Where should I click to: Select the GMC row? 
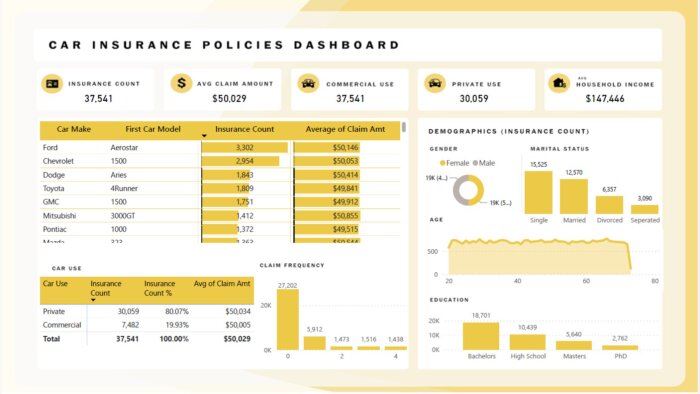(x=220, y=202)
